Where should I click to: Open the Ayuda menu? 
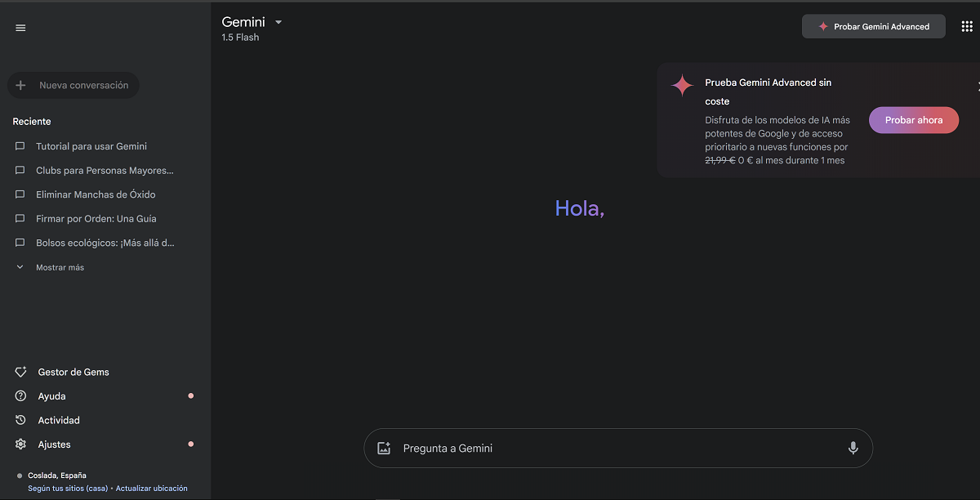(51, 396)
